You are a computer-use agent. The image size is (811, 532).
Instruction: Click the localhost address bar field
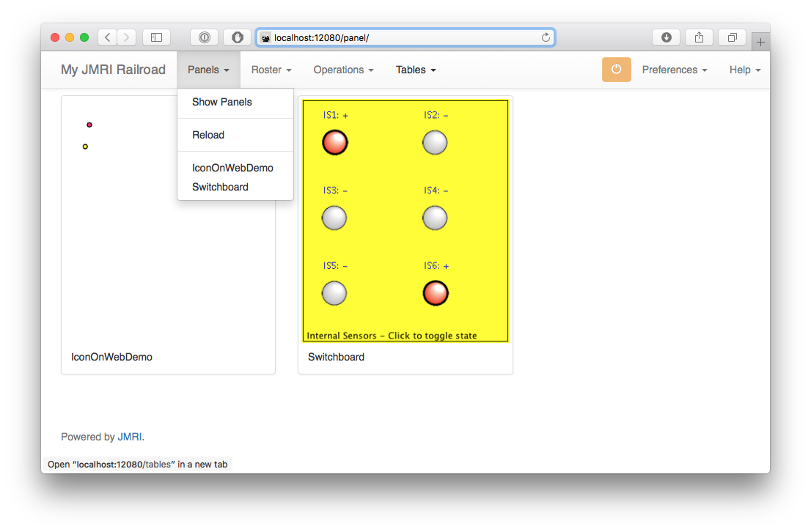[403, 37]
